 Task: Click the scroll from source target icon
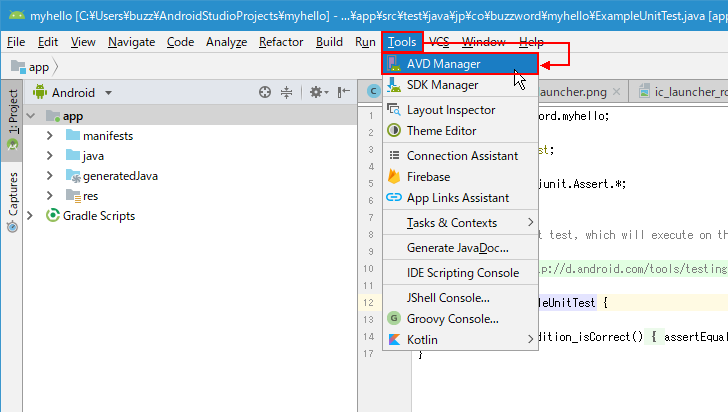point(265,92)
